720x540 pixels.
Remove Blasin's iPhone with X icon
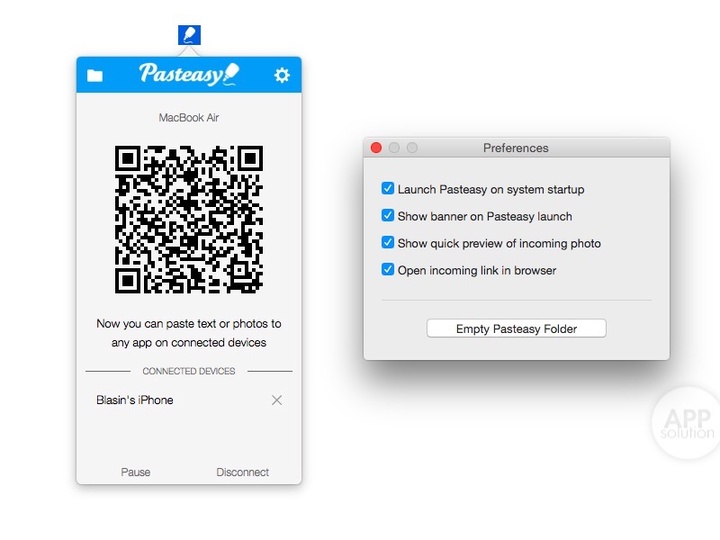coord(277,400)
